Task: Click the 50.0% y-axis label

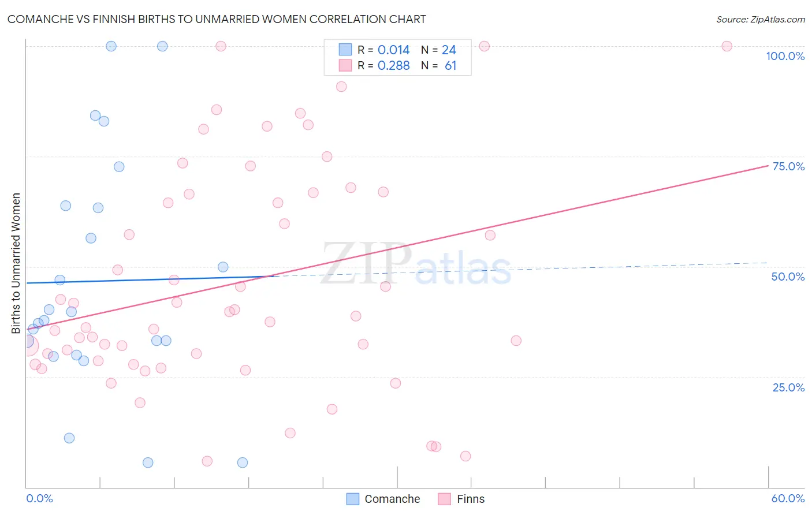Action: pyautogui.click(x=788, y=277)
